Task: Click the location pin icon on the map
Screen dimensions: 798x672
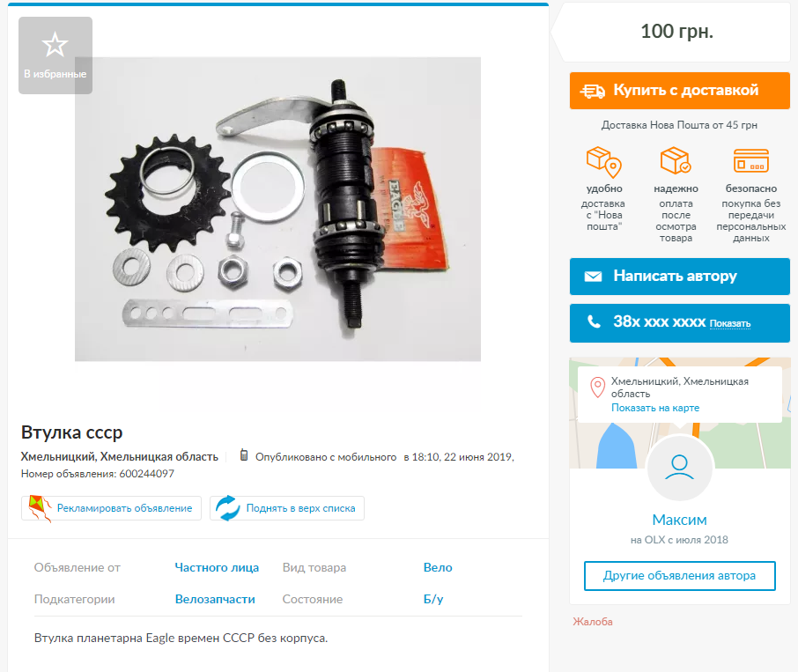Action: [597, 388]
